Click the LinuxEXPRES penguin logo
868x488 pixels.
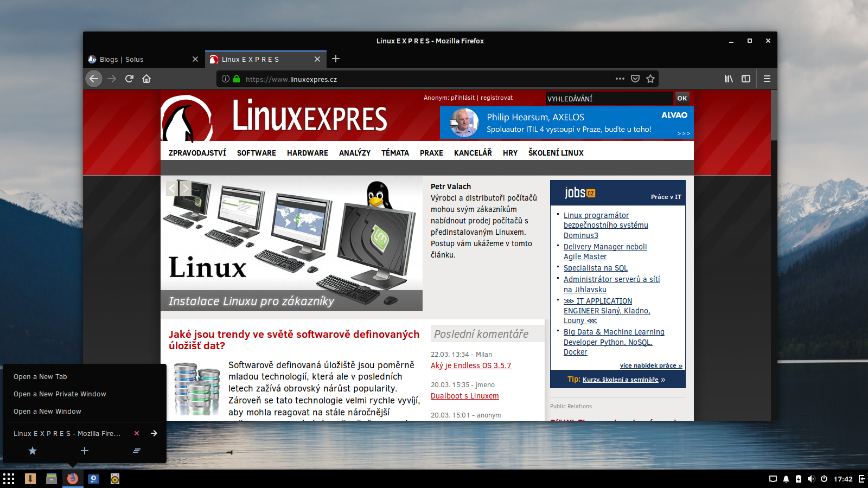[x=187, y=118]
